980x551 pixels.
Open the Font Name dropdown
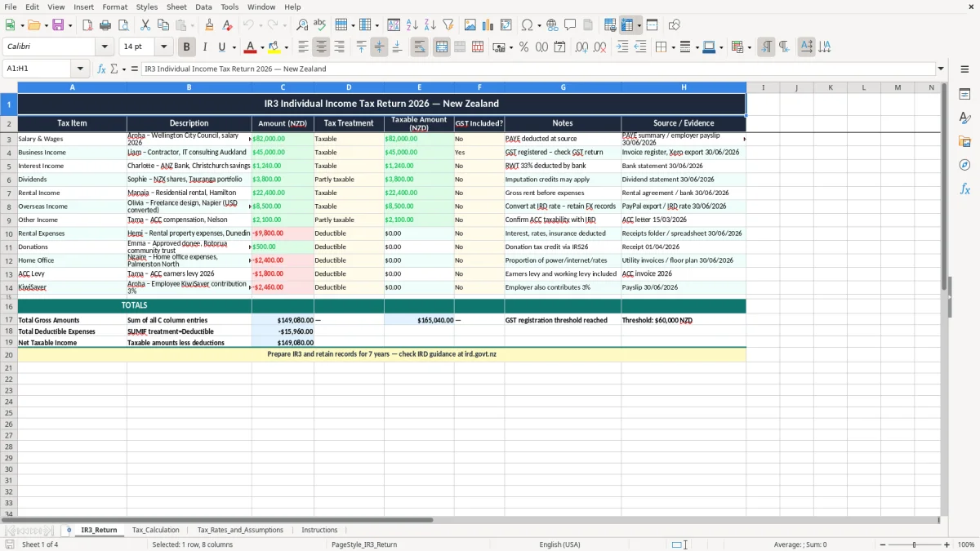[x=105, y=47]
